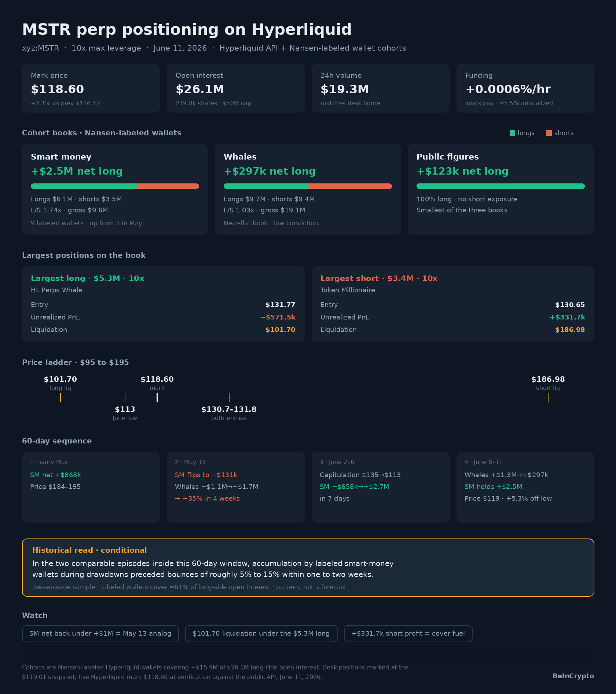This screenshot has width=616, height=694.
Task: Click 'MSTR perp positioning on Hyperliquid' title
Action: (187, 30)
